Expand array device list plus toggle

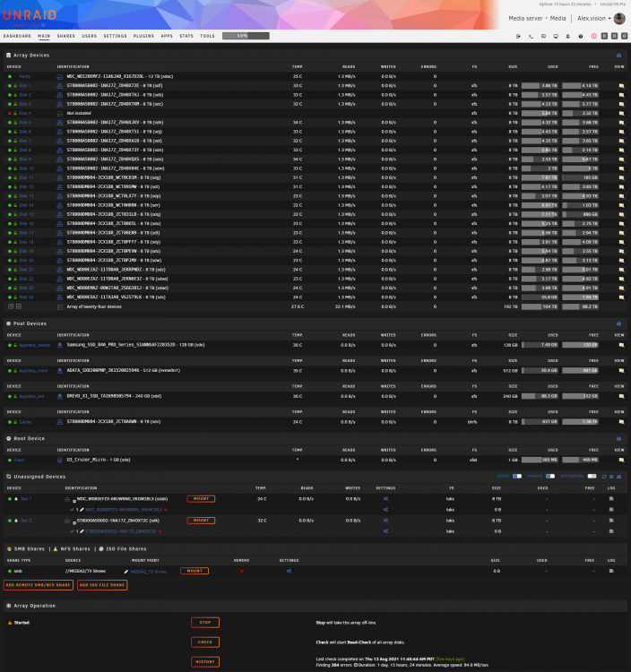19,306
